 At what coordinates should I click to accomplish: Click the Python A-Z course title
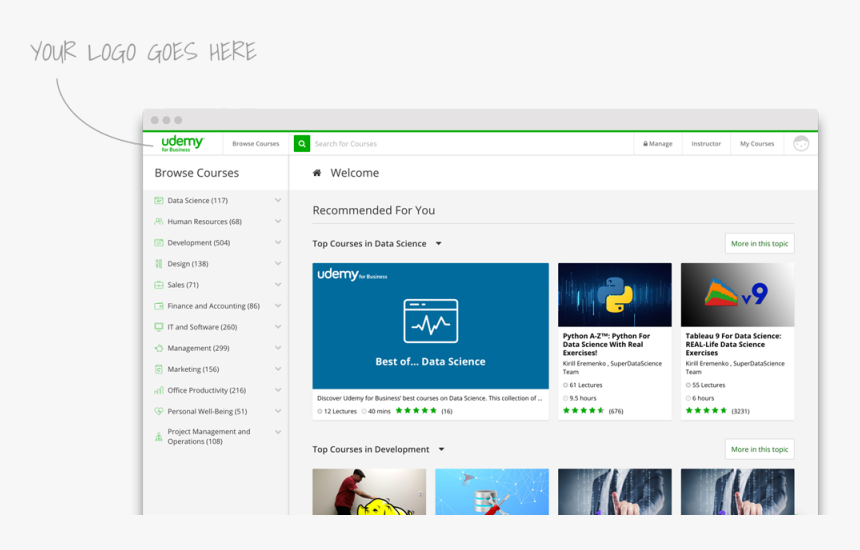606,344
